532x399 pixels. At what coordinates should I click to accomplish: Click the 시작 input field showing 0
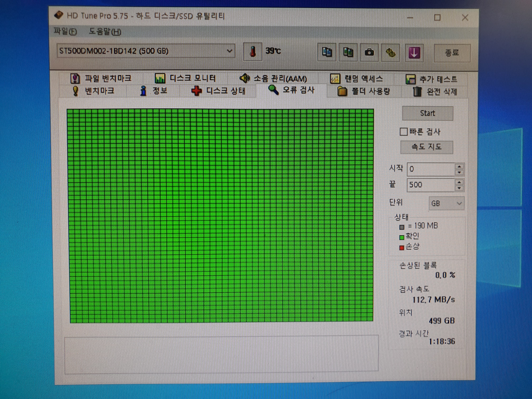tap(431, 169)
